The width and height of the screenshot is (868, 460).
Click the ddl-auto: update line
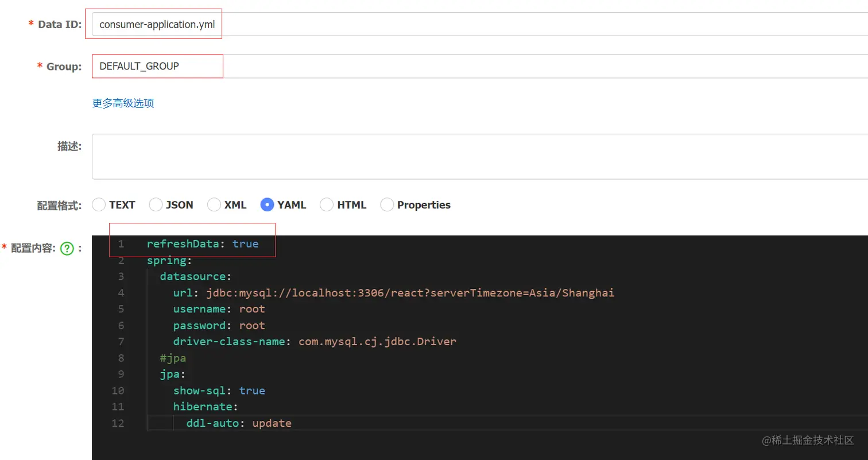239,423
